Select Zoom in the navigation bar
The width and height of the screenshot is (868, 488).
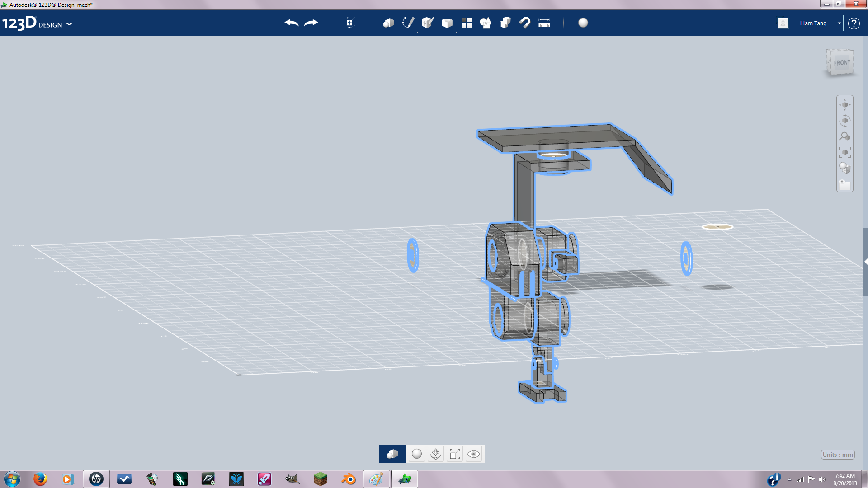pos(845,136)
